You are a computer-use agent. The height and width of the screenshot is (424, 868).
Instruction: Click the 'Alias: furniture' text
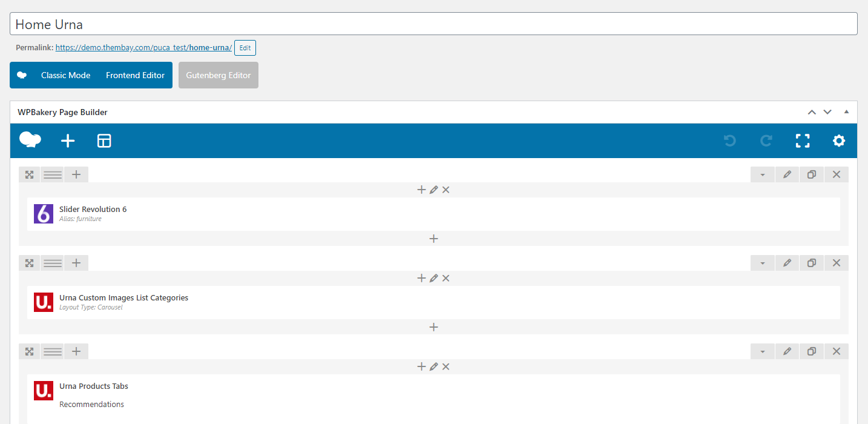pos(81,219)
